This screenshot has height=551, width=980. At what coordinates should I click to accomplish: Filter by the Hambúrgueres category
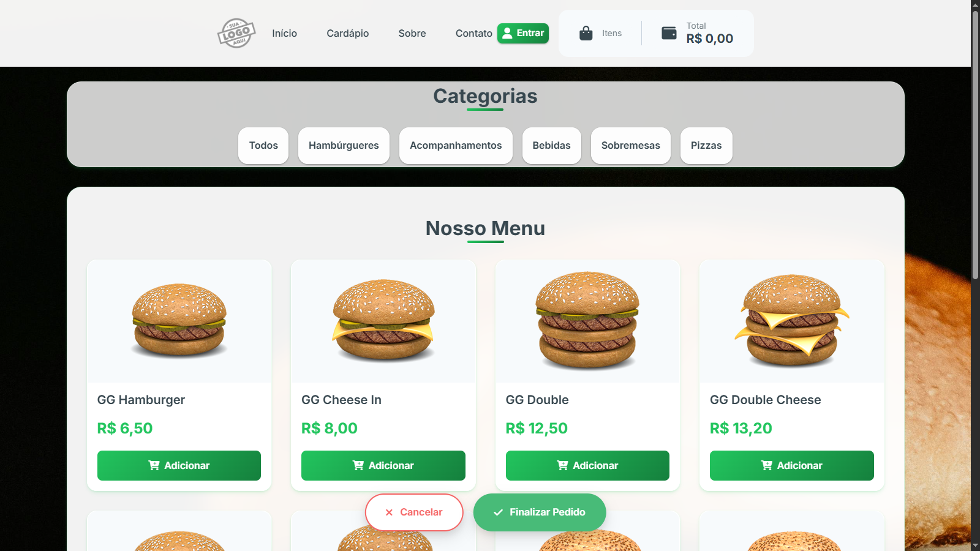(x=344, y=146)
